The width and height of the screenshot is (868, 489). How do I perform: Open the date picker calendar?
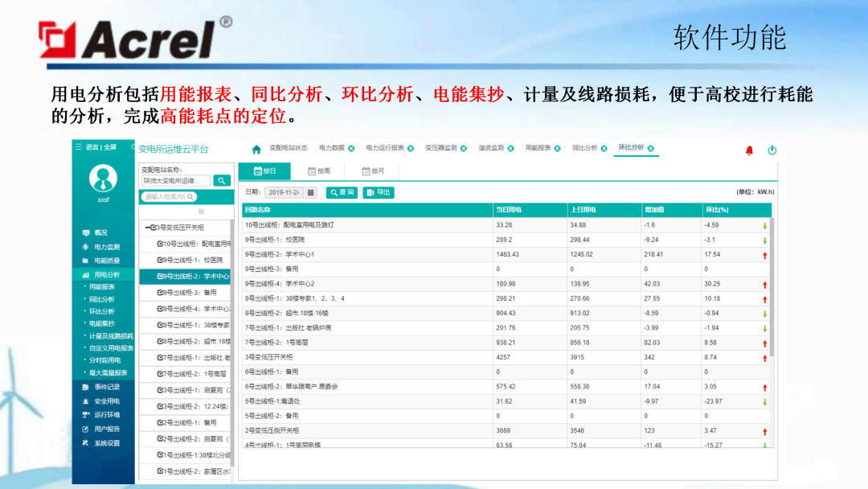[x=310, y=191]
